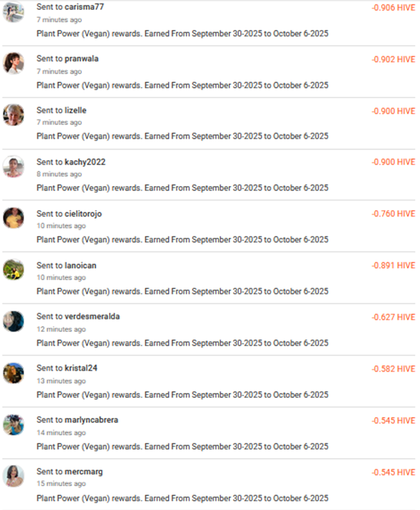Viewport: 420px width, 510px height.
Task: Open lanoican's avatar picture
Action: click(x=13, y=269)
